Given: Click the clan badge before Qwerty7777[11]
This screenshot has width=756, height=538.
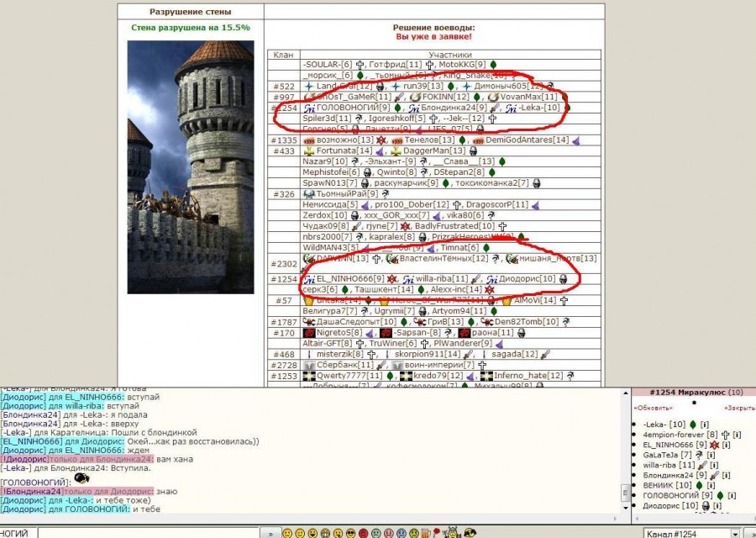Looking at the screenshot, I should pyautogui.click(x=308, y=376).
